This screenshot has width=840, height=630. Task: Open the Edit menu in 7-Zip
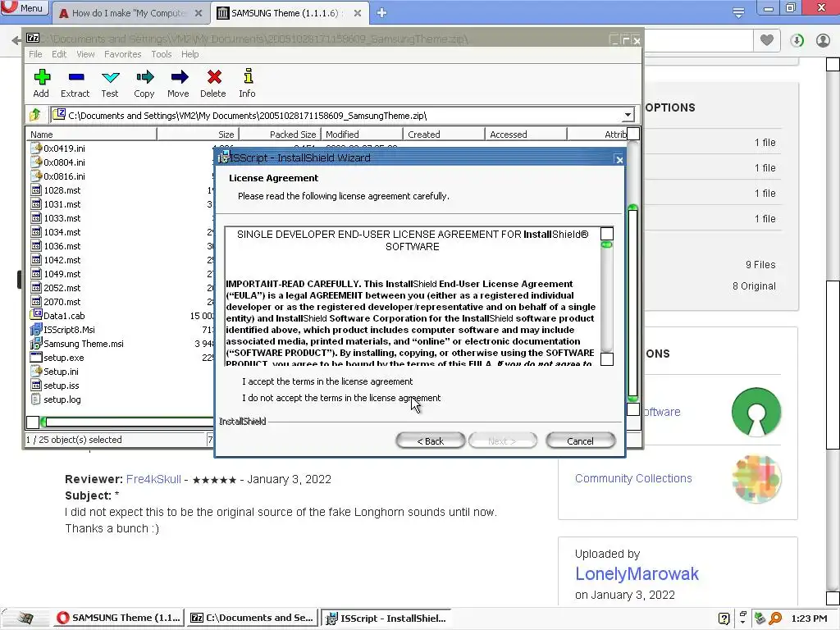click(59, 54)
